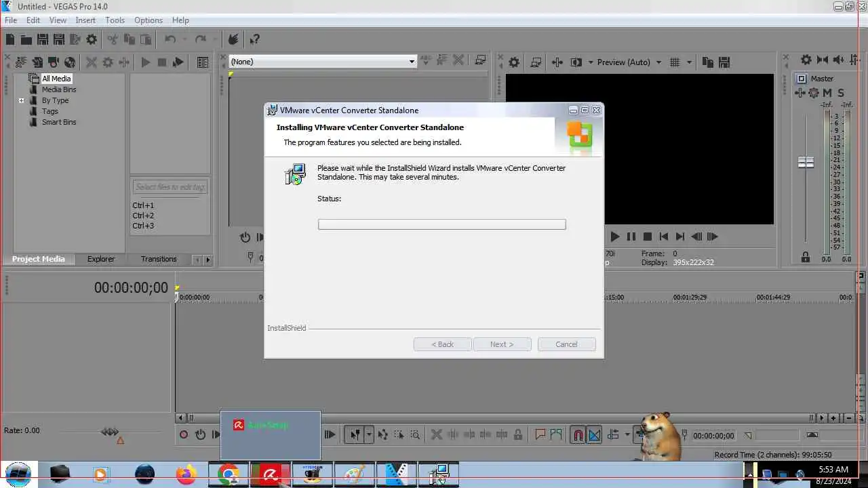Toggle Automatic Crossfades on timeline toolbar
Image resolution: width=868 pixels, height=488 pixels.
point(595,435)
